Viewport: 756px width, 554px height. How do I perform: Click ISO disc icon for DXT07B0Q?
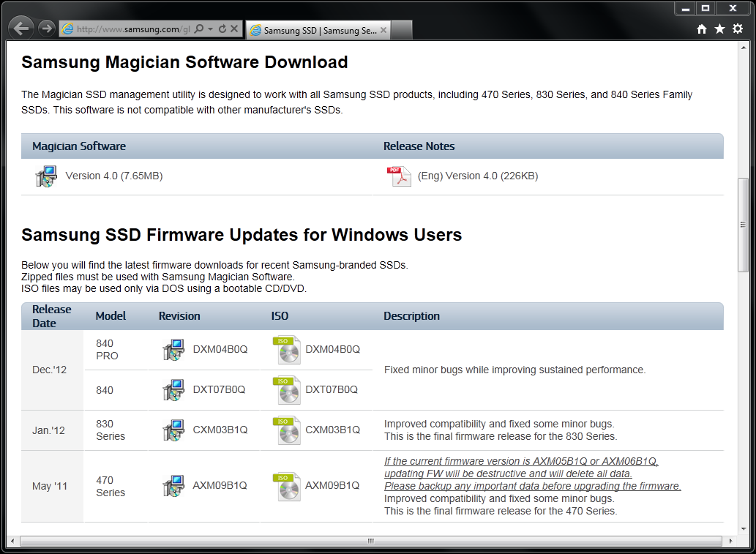tap(286, 390)
